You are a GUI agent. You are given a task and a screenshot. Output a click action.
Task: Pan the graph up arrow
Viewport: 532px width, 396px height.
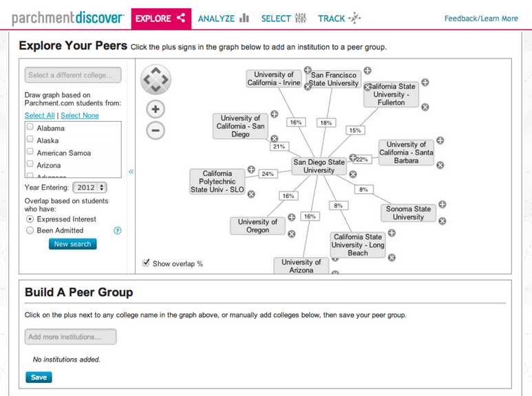coord(156,71)
